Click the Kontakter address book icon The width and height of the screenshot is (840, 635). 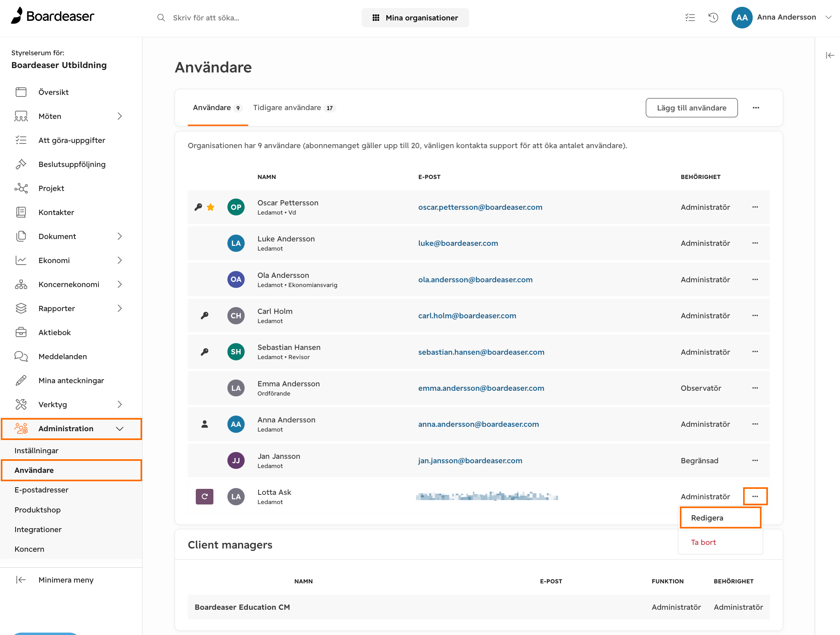pyautogui.click(x=21, y=212)
